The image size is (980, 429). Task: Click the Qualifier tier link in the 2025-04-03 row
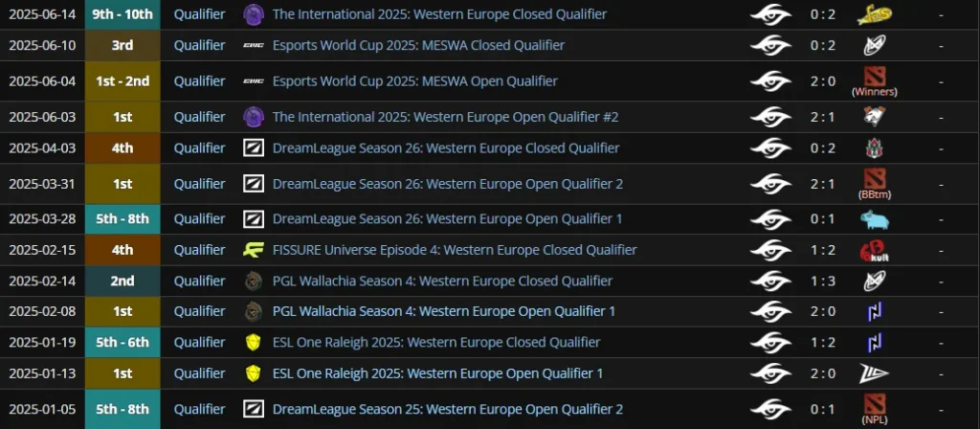[199, 148]
